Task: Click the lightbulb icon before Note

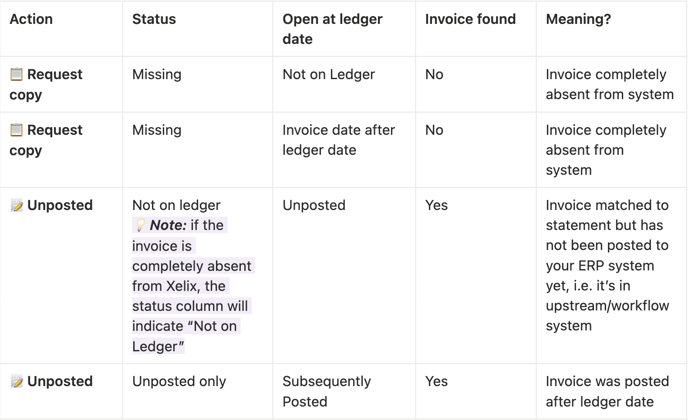Action: point(140,225)
